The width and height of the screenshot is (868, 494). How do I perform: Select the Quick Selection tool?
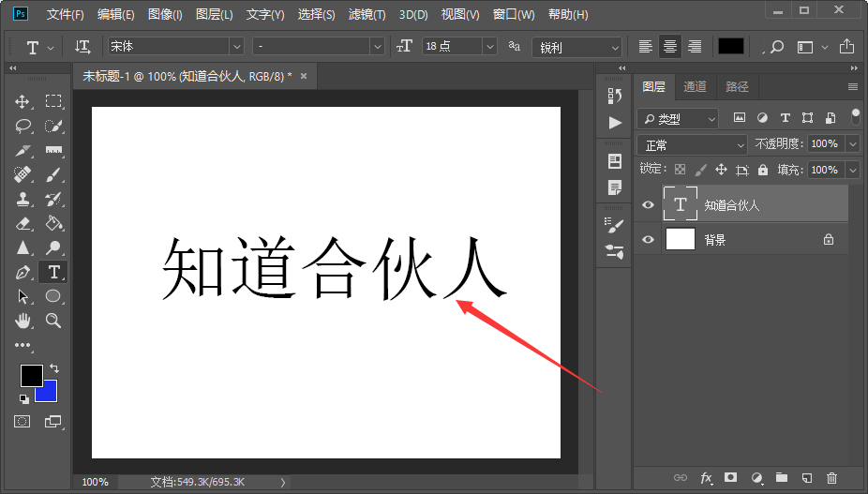click(x=53, y=126)
